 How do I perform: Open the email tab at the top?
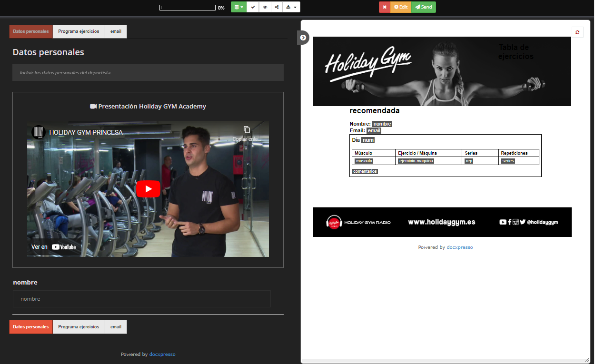tap(116, 31)
